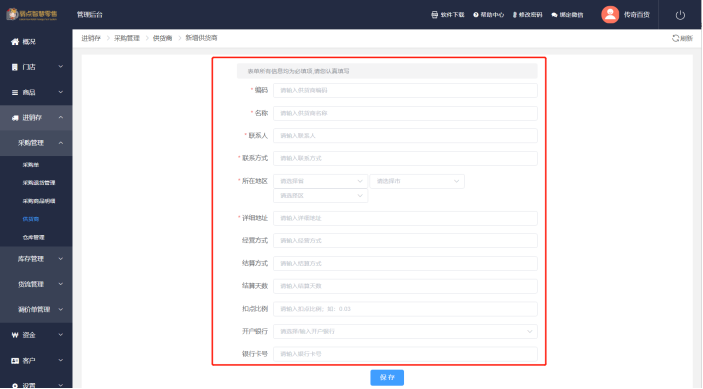Click the 绑定微信 chat bubble icon
The image size is (703, 389).
pos(554,15)
